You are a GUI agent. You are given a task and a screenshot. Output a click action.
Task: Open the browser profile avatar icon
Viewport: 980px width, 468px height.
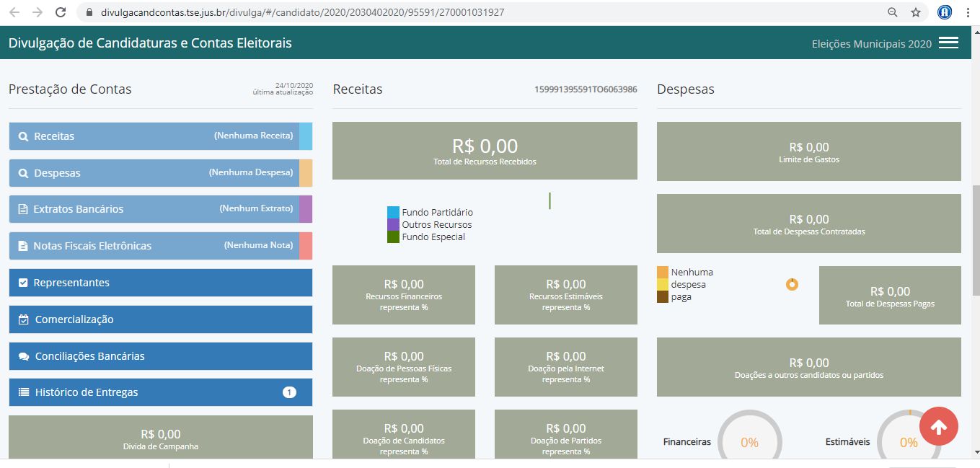[945, 12]
